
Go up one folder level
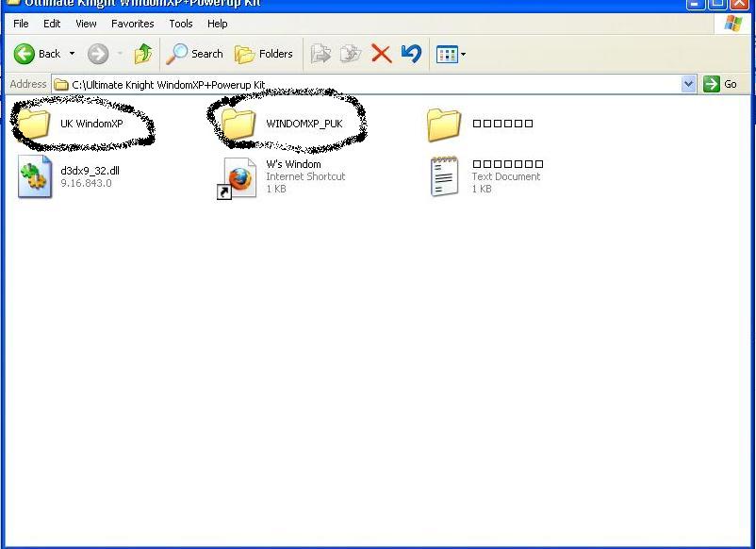[143, 54]
